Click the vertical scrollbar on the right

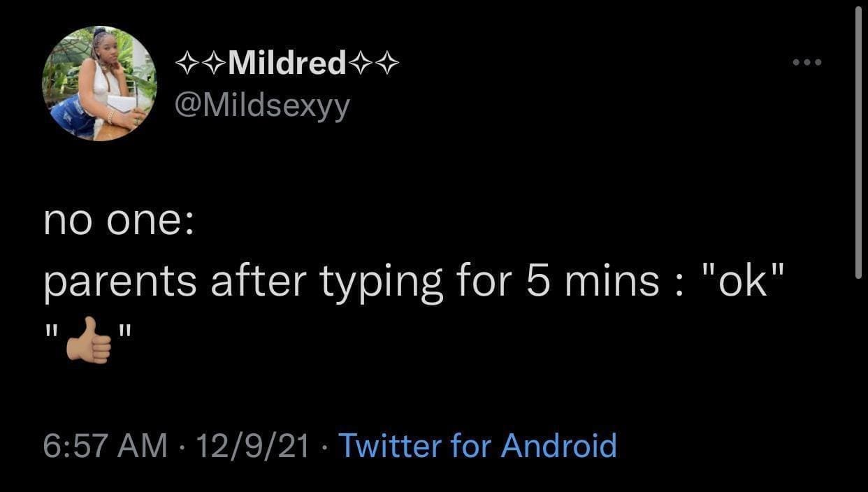859,140
